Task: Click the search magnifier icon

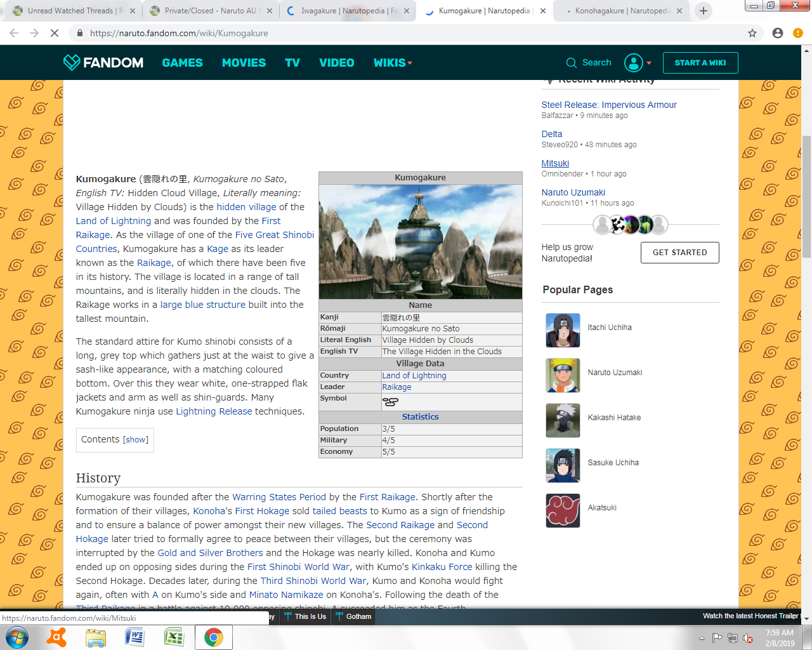Action: click(x=571, y=63)
